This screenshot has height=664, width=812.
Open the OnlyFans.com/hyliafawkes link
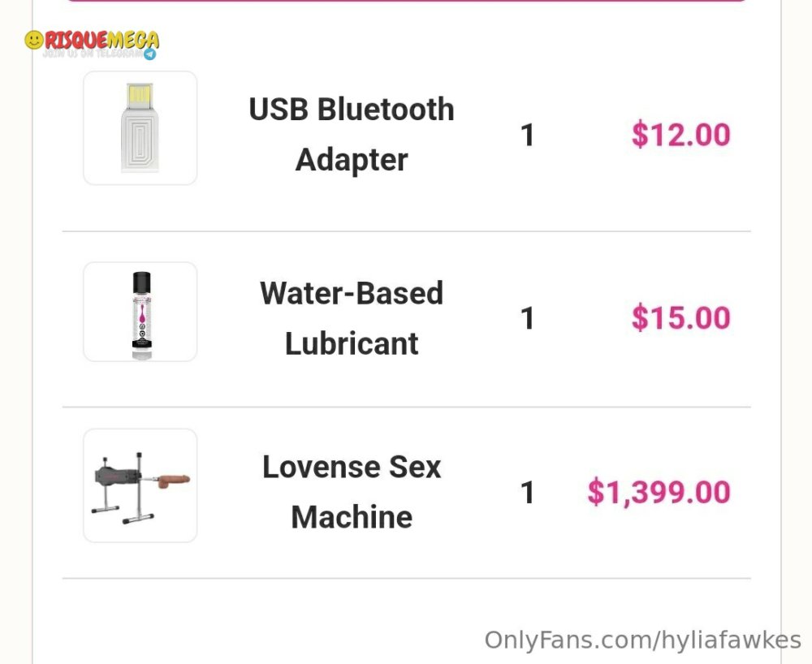point(642,640)
